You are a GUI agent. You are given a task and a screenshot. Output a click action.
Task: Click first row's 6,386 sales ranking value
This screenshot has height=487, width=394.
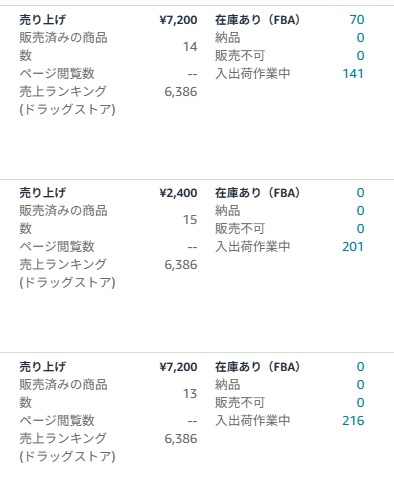point(181,92)
